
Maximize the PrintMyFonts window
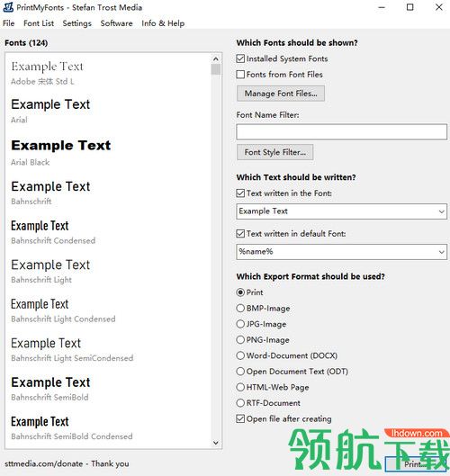coord(409,7)
